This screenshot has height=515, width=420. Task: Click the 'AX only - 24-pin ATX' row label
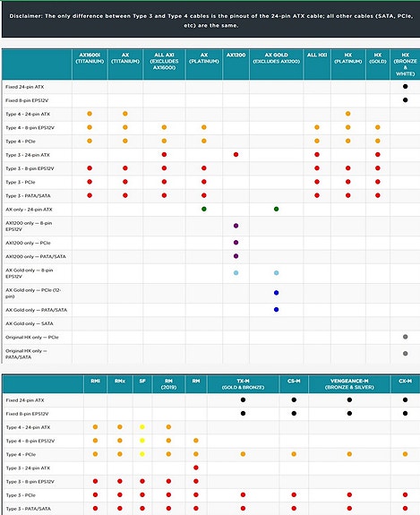(29, 210)
